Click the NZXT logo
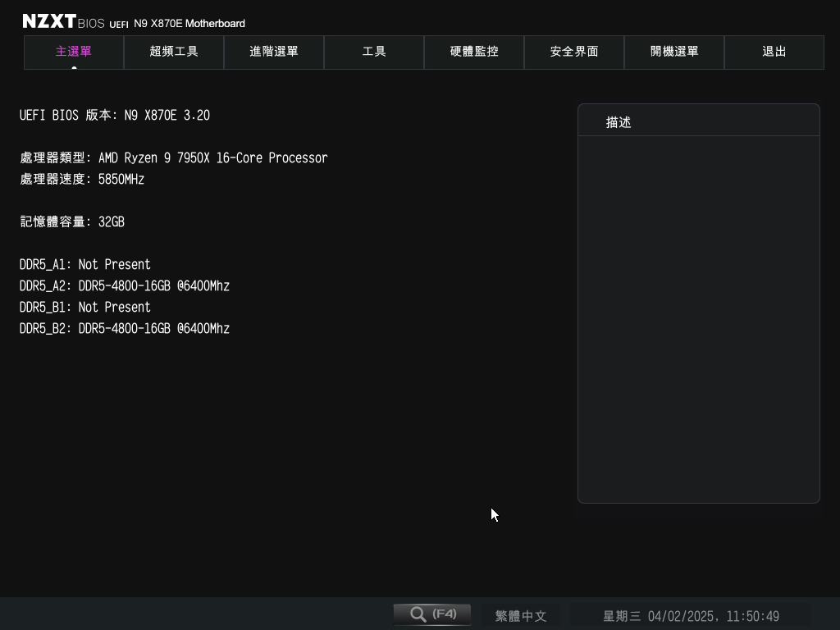This screenshot has width=840, height=630. tap(49, 21)
